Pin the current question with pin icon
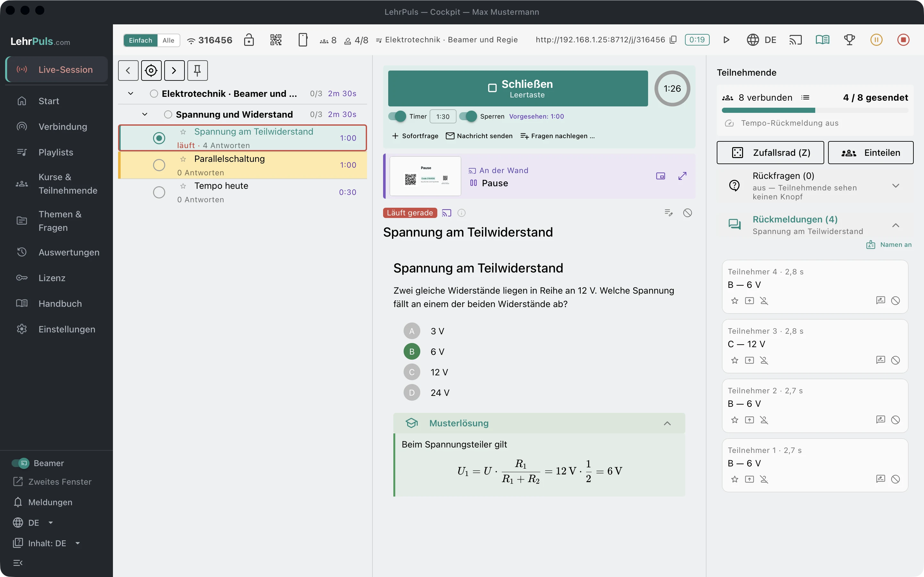The image size is (924, 577). coord(197,70)
